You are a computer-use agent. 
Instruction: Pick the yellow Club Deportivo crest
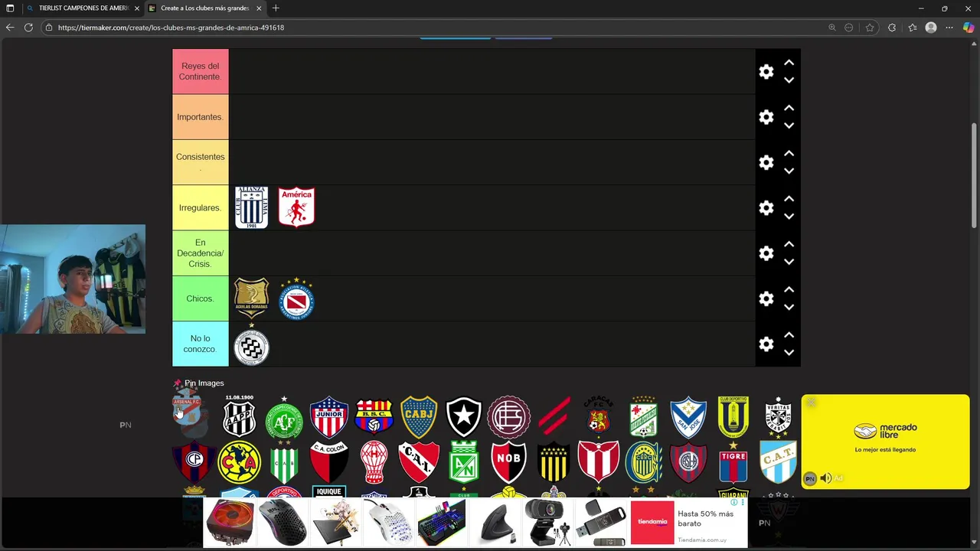point(733,417)
